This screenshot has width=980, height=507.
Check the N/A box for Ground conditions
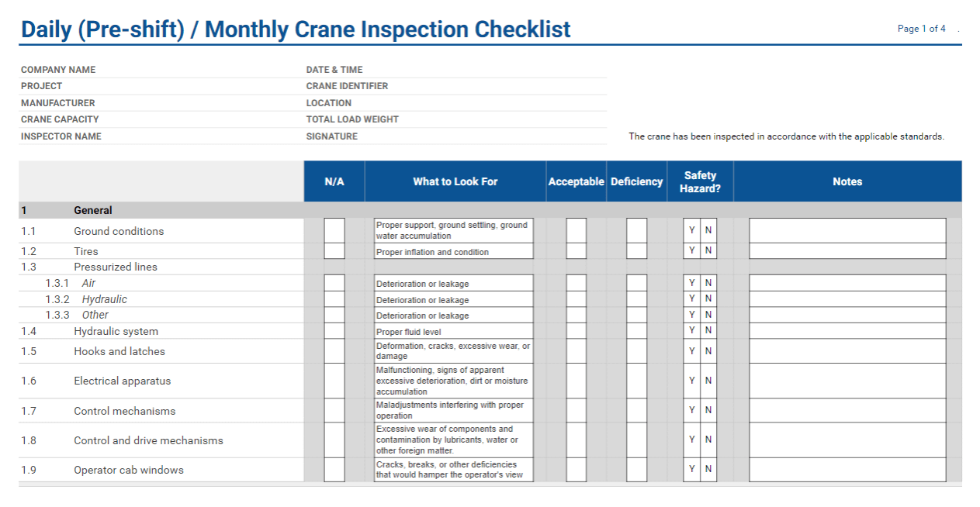coord(334,231)
